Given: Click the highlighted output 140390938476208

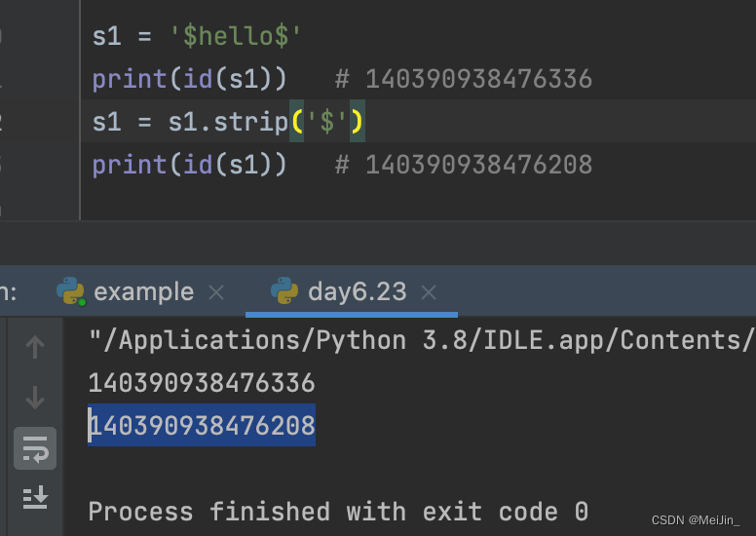Looking at the screenshot, I should coord(202,425).
